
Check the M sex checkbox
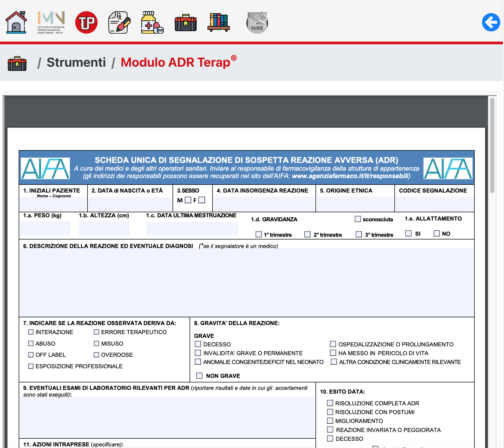188,200
